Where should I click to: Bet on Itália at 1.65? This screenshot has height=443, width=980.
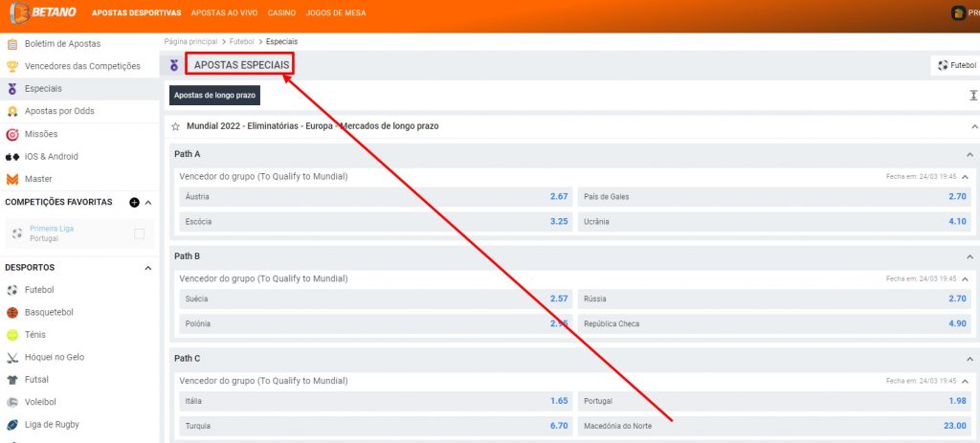tap(375, 401)
